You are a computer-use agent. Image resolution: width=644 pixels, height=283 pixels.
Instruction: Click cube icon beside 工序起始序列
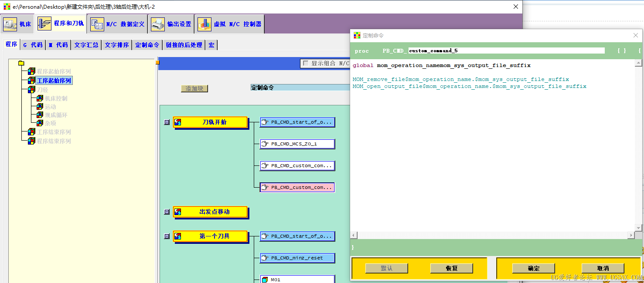(x=31, y=81)
